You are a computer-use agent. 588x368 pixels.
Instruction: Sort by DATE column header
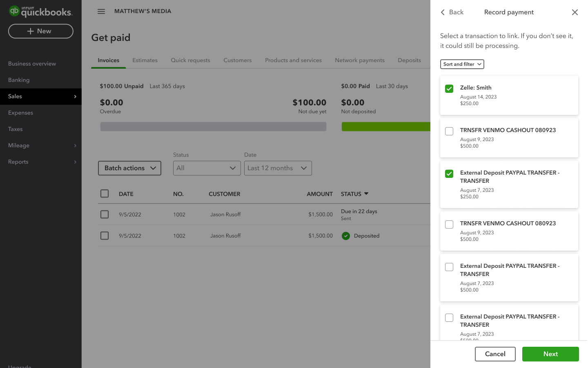[x=126, y=194]
